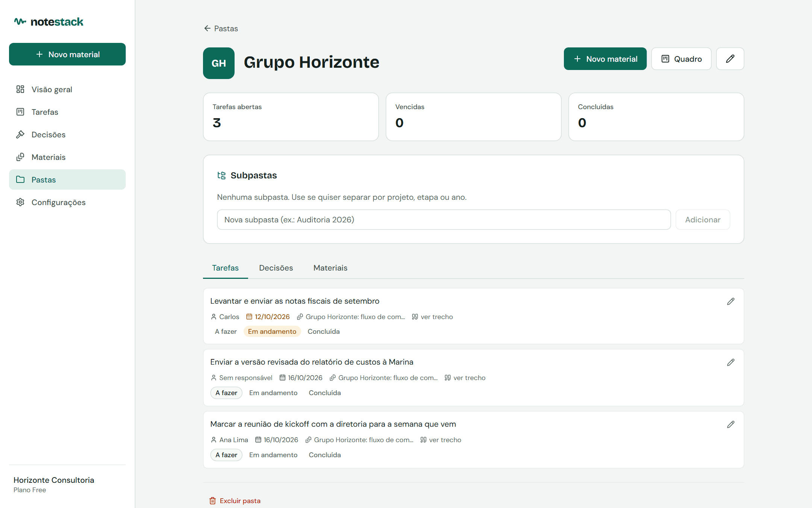This screenshot has height=508, width=812.
Task: Click the Adicionar subfolder button
Action: click(703, 220)
